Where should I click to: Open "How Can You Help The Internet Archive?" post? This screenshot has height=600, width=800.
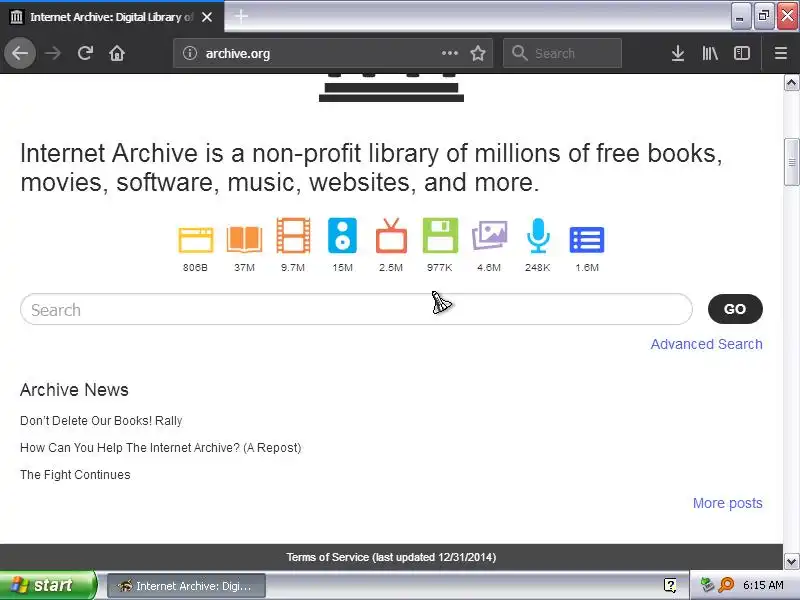tap(161, 448)
